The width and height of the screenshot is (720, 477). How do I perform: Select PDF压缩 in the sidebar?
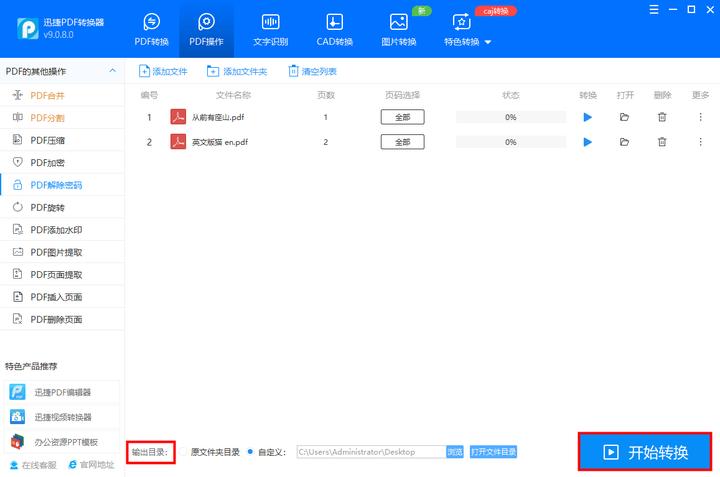click(x=62, y=140)
